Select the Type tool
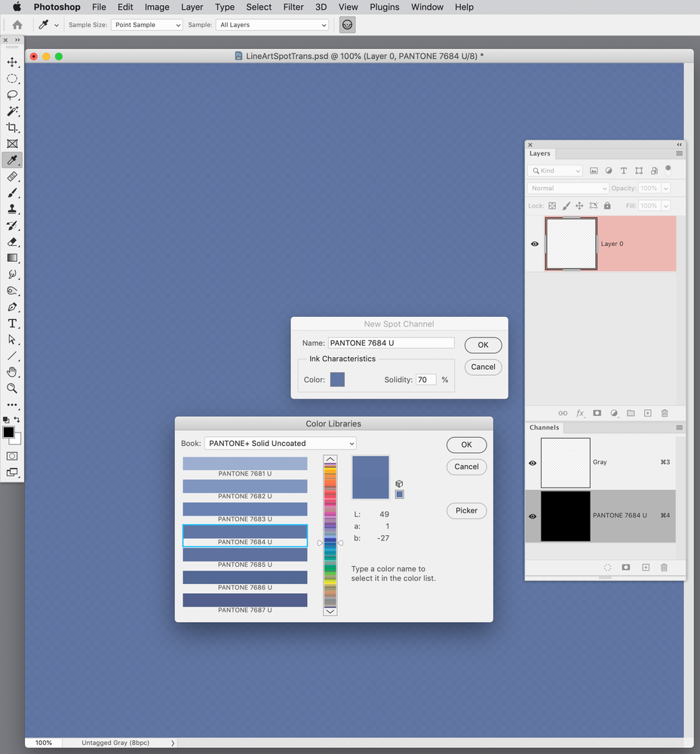Screen dimensions: 700x754 pyautogui.click(x=12, y=323)
